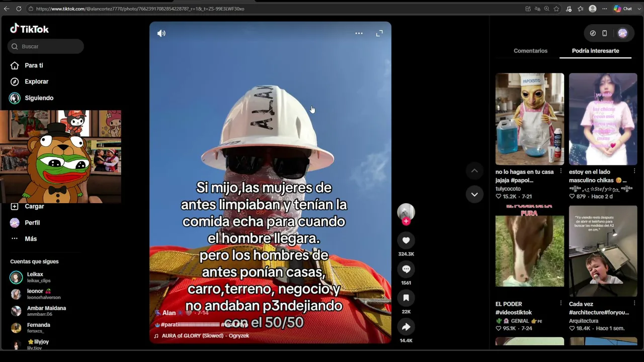Click the browser back arrow
The image size is (644, 362).
click(7, 9)
